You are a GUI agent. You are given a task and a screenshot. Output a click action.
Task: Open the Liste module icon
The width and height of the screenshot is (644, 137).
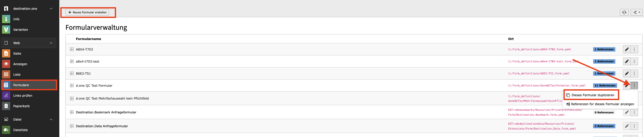click(6, 75)
